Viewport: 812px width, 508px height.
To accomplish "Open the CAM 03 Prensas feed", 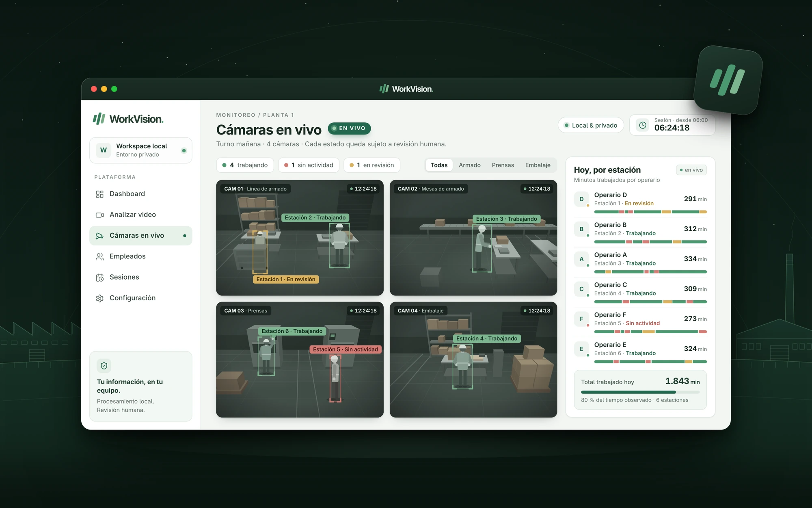I will [x=300, y=360].
